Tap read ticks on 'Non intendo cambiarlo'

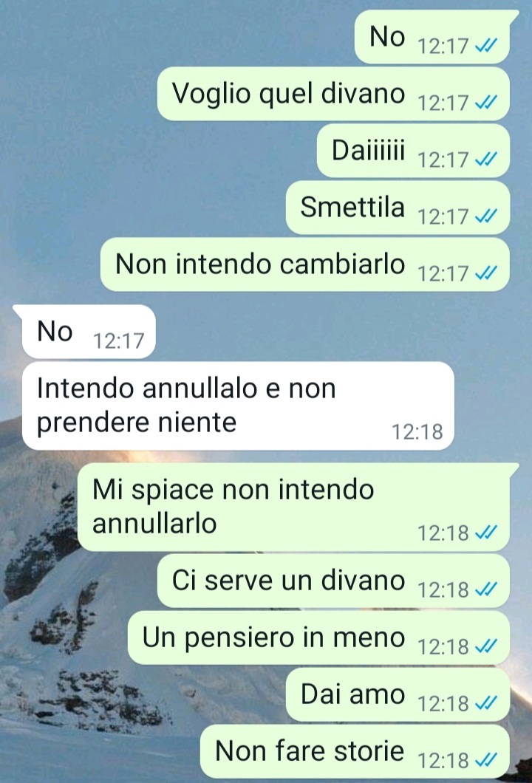(485, 273)
